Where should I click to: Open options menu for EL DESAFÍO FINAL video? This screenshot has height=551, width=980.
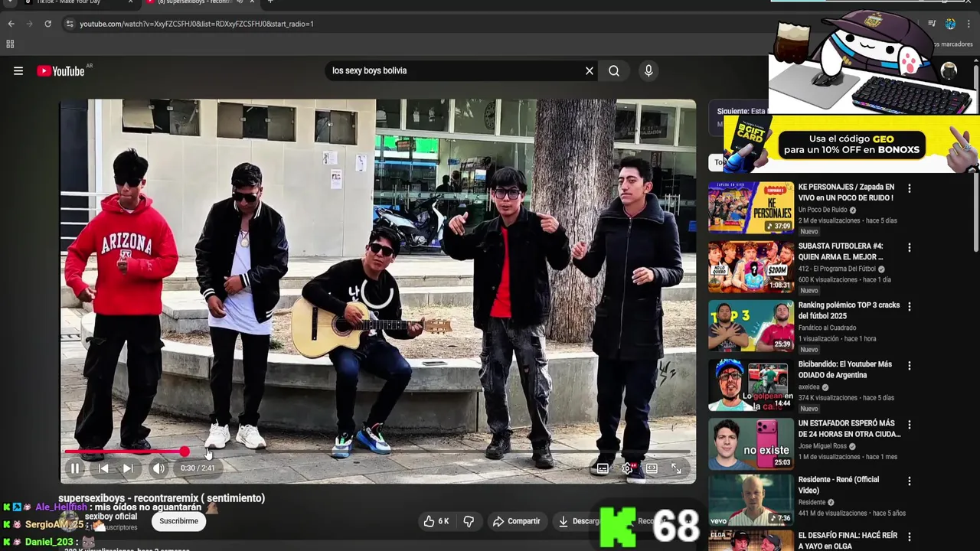[910, 537]
